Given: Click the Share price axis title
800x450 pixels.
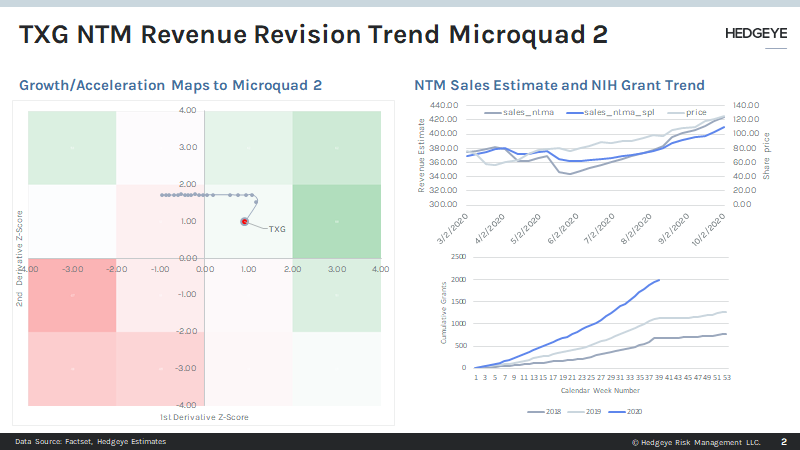Looking at the screenshot, I should [766, 156].
